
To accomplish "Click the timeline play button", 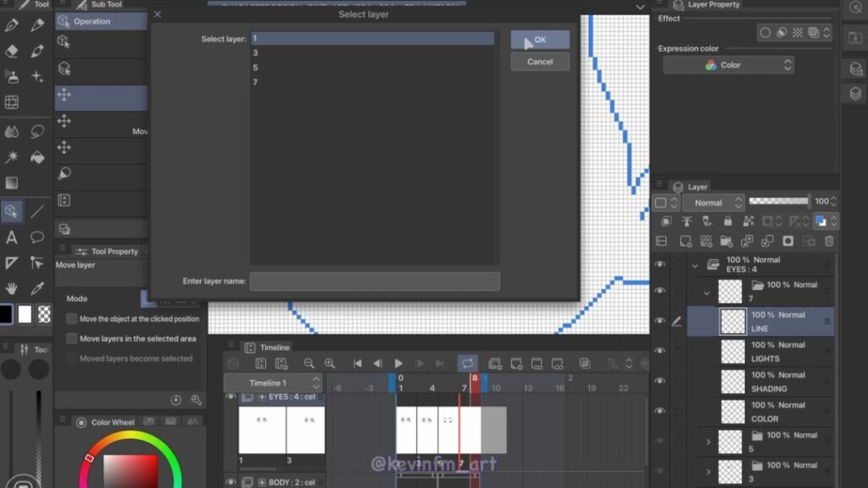I will pyautogui.click(x=398, y=363).
